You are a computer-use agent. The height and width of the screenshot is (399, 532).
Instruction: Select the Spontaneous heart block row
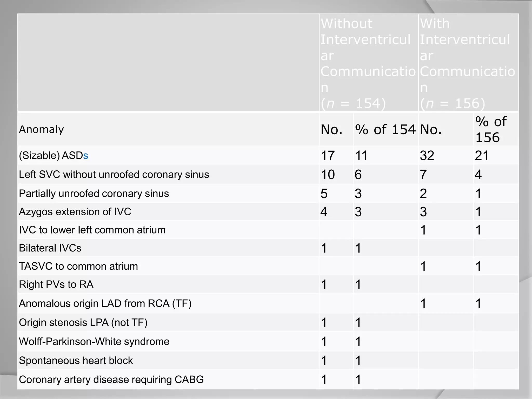pos(76,361)
